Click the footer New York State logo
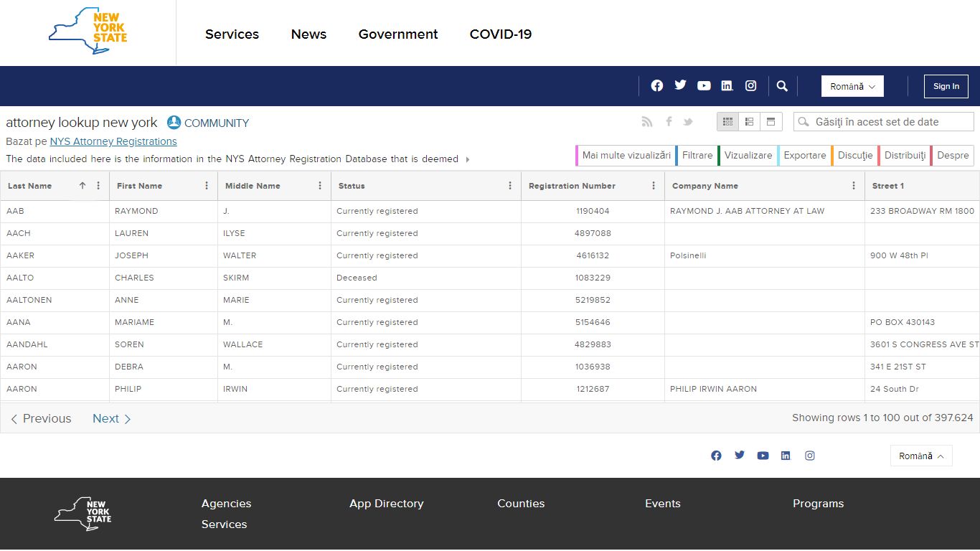 coord(83,514)
